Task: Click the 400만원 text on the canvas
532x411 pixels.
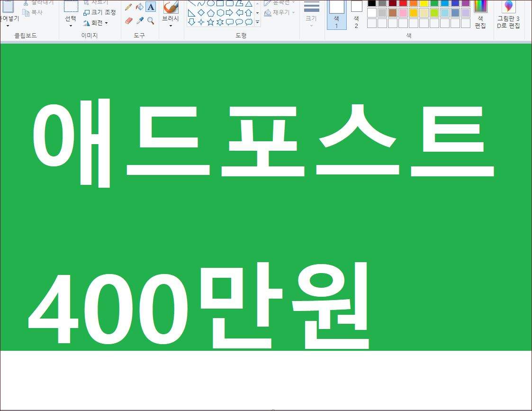Action: (199, 305)
